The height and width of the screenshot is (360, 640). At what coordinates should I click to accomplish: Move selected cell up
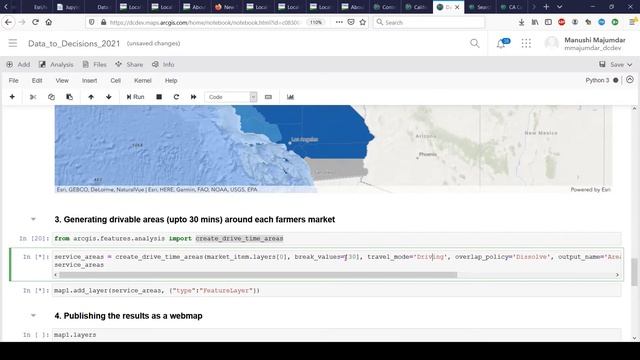click(x=91, y=97)
